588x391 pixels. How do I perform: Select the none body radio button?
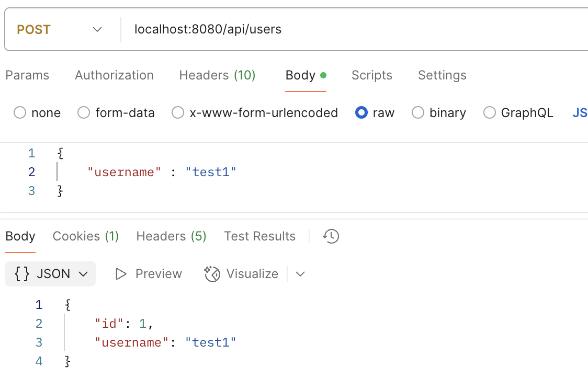point(20,113)
